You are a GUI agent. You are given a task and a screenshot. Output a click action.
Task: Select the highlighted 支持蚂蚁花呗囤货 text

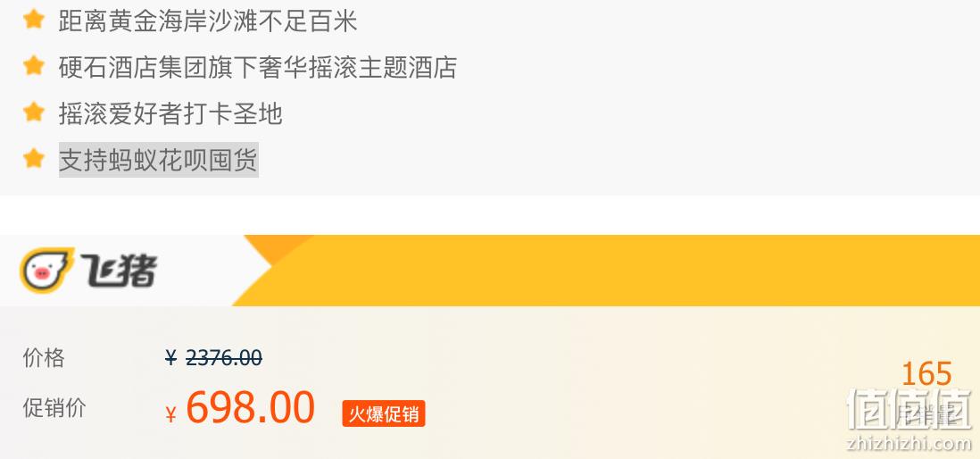(158, 160)
